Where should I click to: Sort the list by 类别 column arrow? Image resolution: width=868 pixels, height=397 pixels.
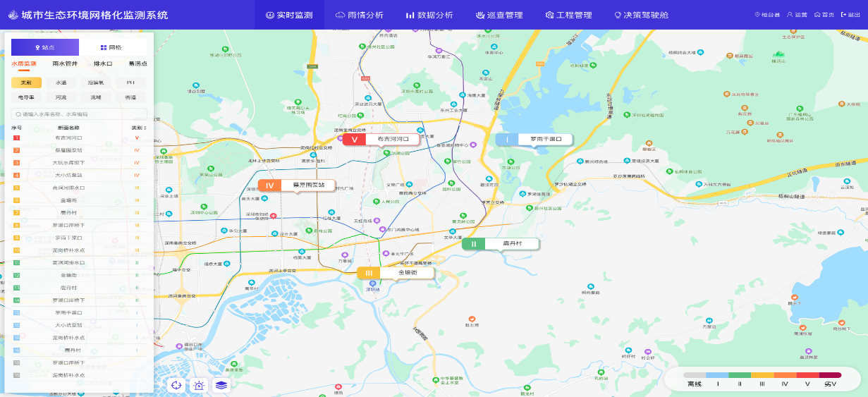click(x=145, y=128)
